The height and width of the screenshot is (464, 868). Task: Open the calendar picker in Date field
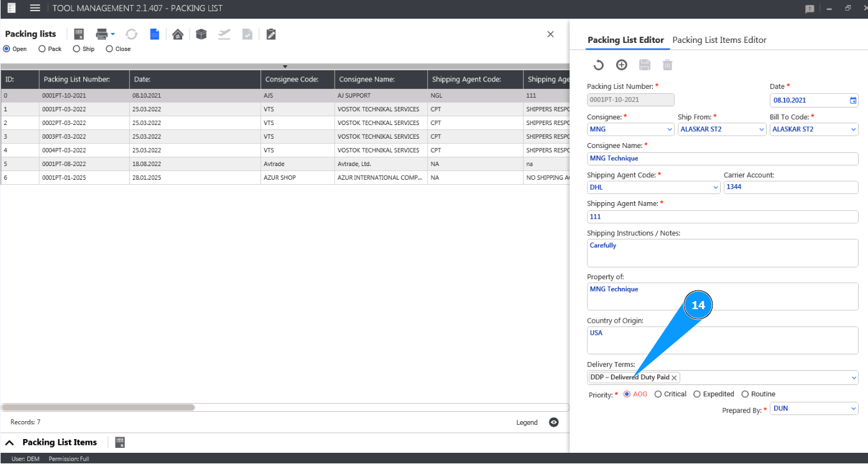tap(853, 100)
